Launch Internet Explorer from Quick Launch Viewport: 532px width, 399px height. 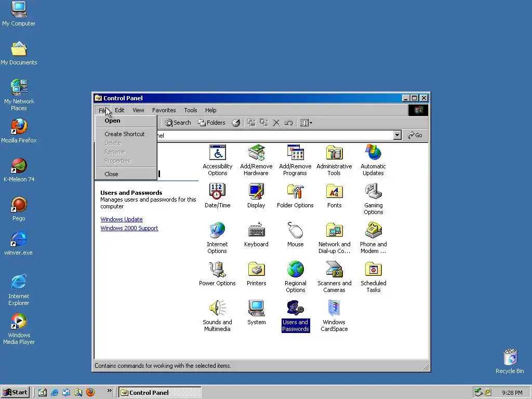pyautogui.click(x=54, y=392)
